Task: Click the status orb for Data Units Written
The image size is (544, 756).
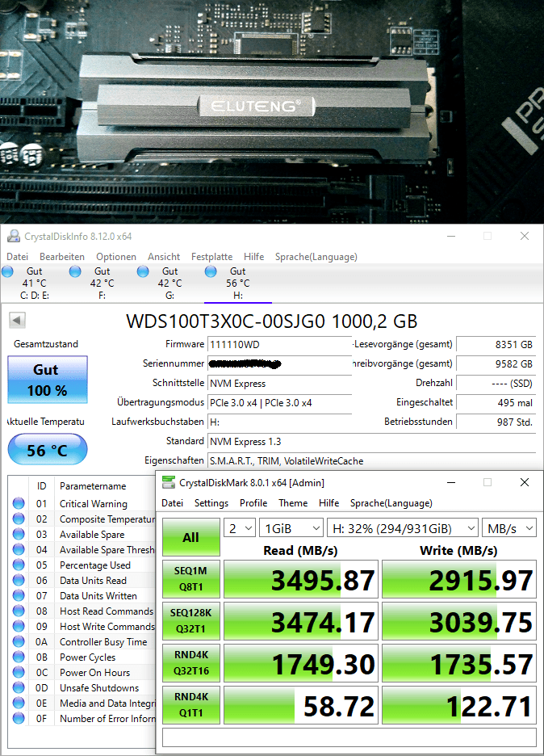Action: pyautogui.click(x=19, y=595)
